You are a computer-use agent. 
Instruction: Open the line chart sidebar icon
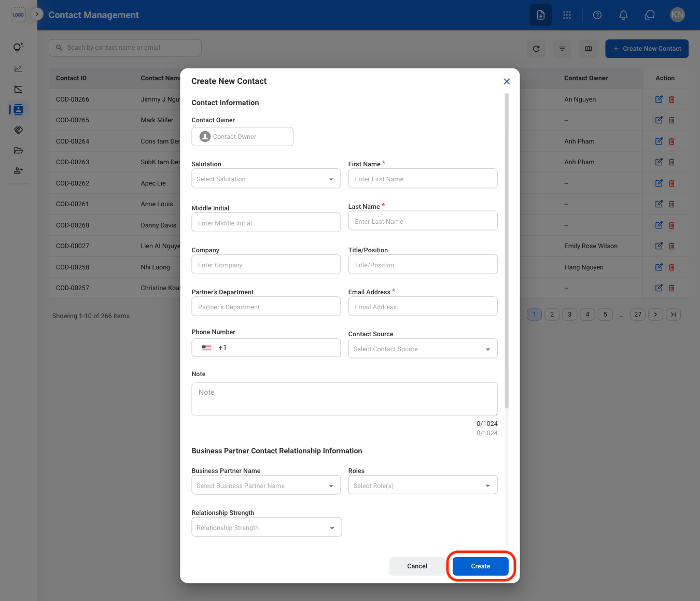click(18, 68)
